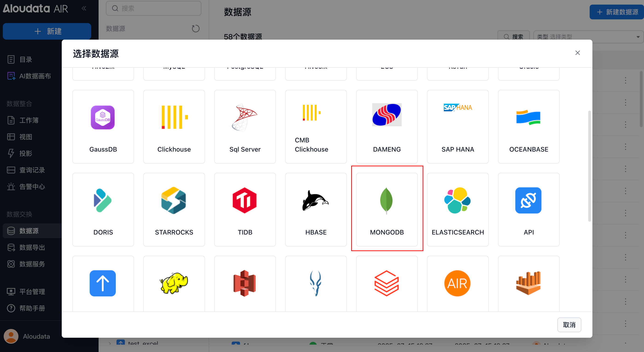Pick the ELASTICSEARCH data source icon
The image size is (644, 352).
(x=457, y=200)
